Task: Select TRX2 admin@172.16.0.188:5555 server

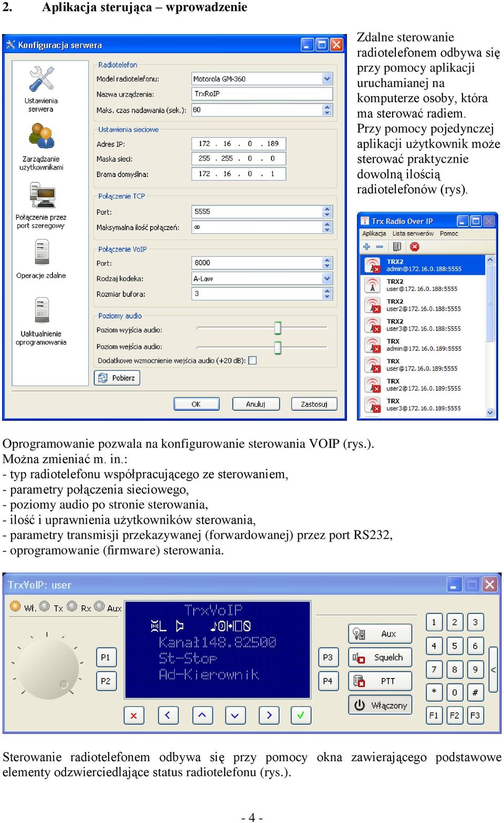Action: coord(423,265)
